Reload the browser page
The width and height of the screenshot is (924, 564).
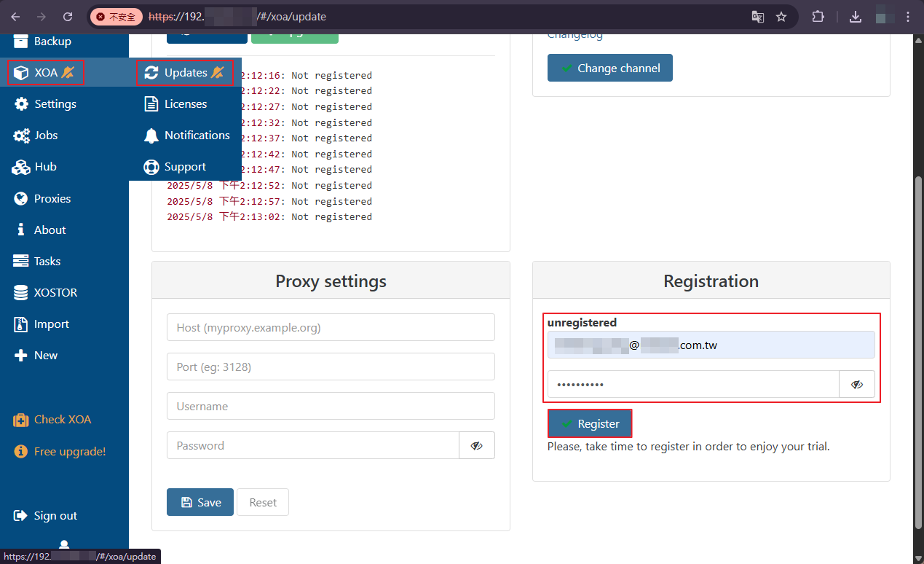point(68,16)
